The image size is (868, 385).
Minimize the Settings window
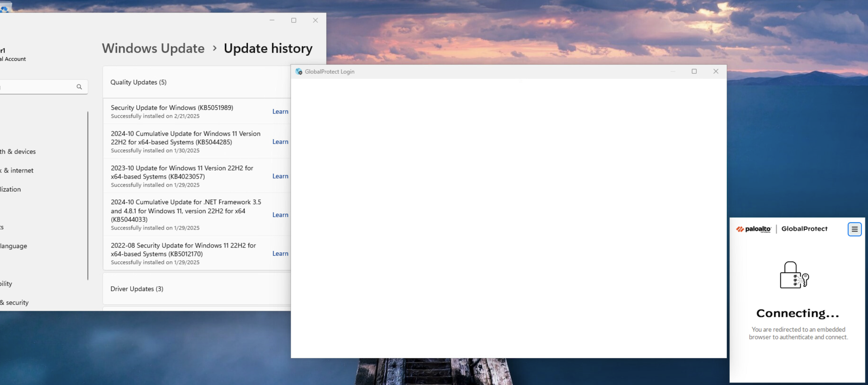coord(272,20)
